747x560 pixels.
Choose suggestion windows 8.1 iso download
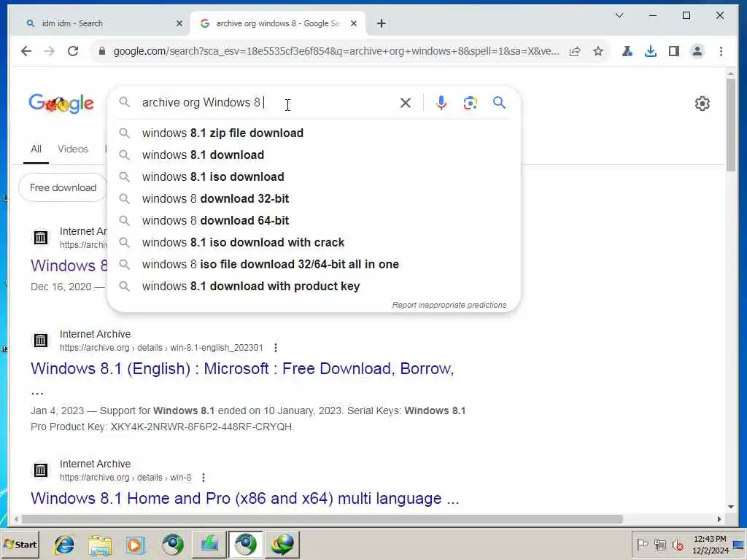click(x=314, y=176)
